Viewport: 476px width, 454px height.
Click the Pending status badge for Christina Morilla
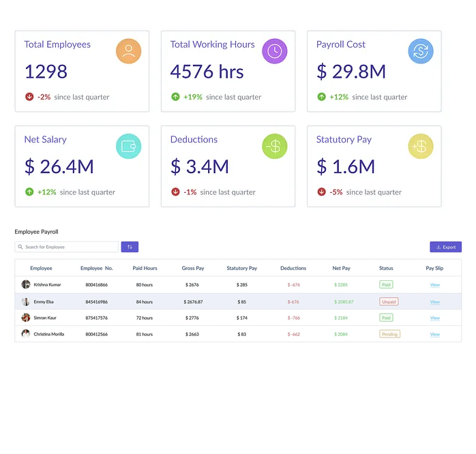[x=390, y=335]
